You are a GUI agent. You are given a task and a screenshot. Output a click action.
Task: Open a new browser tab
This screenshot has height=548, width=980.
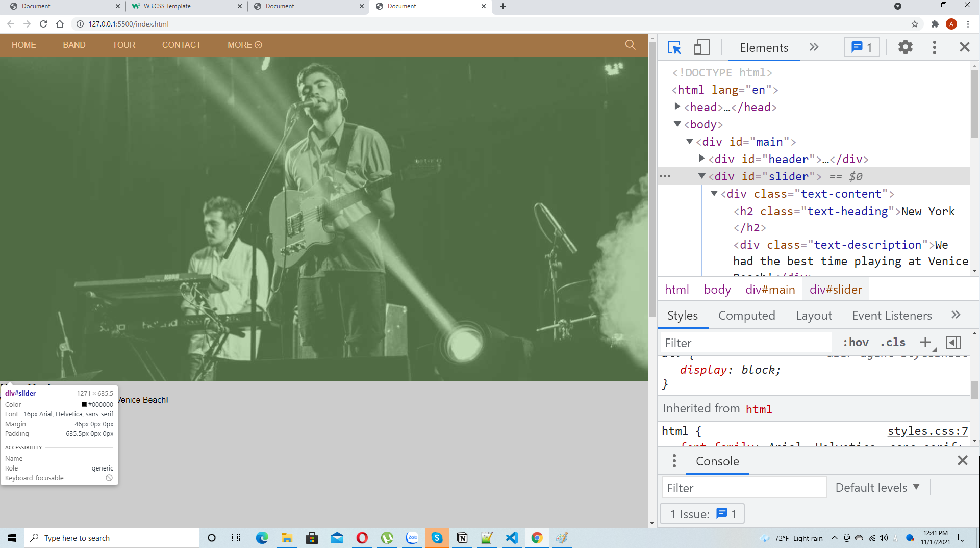[x=502, y=6]
